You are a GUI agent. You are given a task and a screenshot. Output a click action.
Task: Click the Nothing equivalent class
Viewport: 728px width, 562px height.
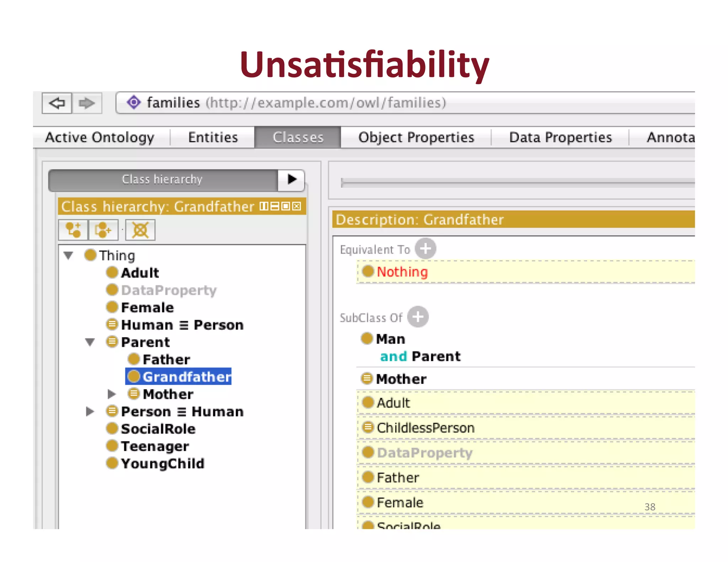tap(526, 272)
